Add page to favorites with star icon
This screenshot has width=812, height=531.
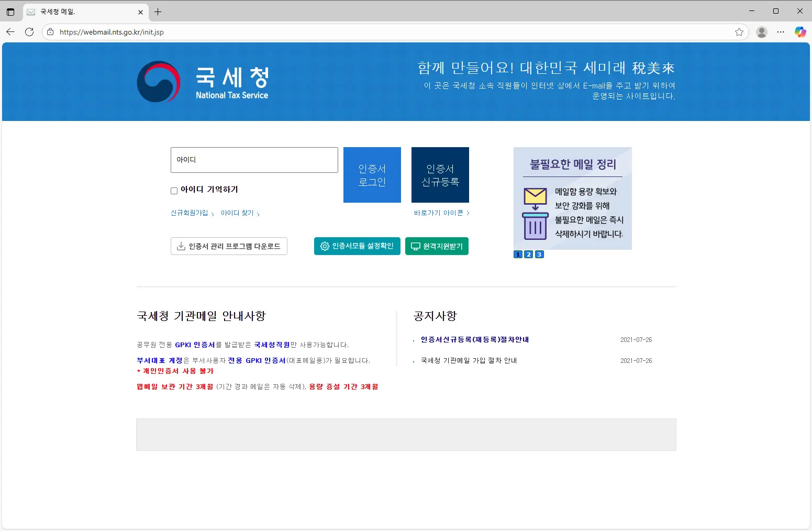coord(739,32)
